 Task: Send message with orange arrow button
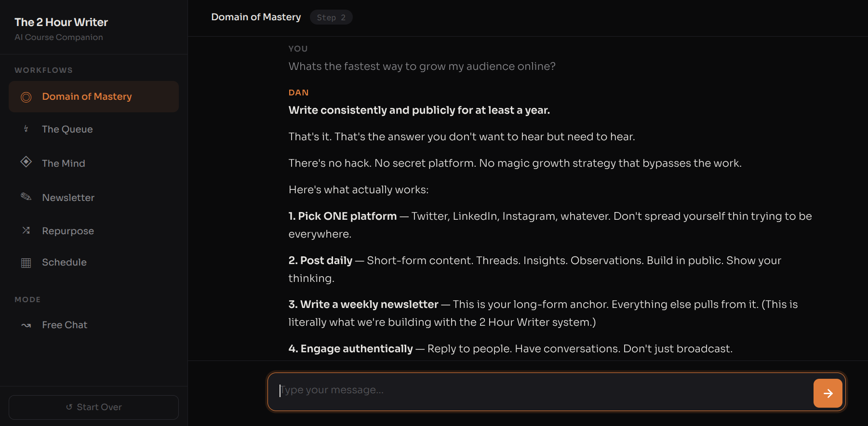click(828, 393)
